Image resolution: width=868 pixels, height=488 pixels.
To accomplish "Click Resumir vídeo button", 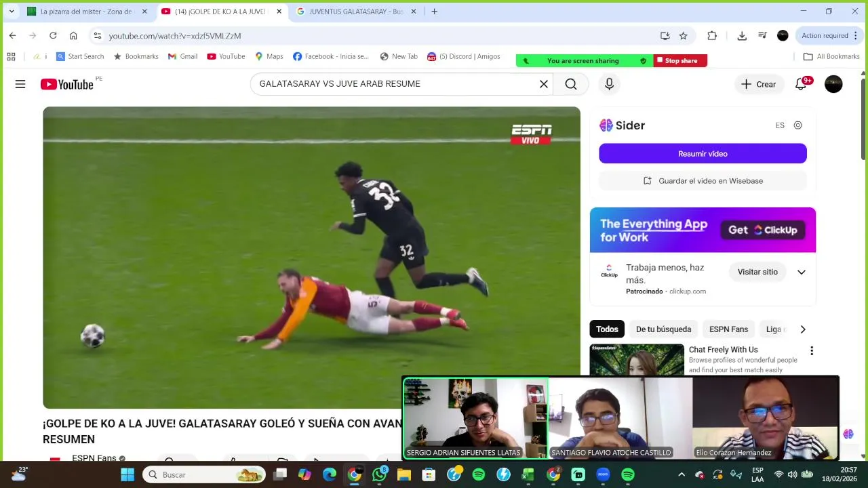I will tap(703, 154).
